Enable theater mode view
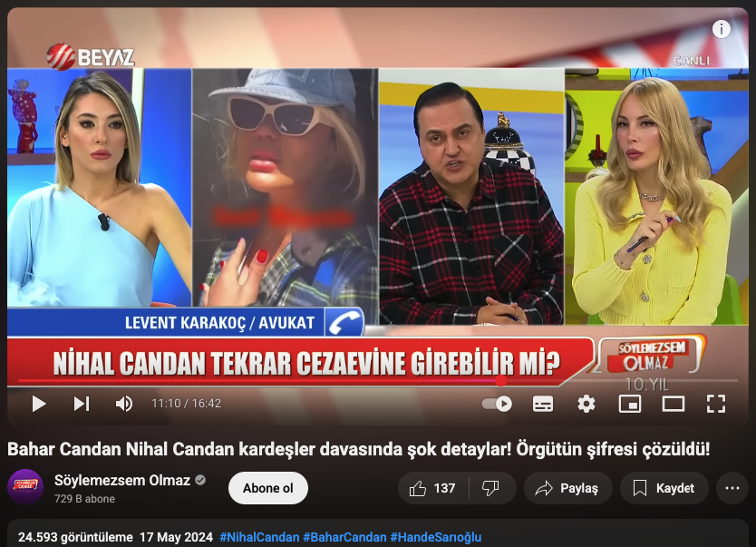 pos(674,404)
